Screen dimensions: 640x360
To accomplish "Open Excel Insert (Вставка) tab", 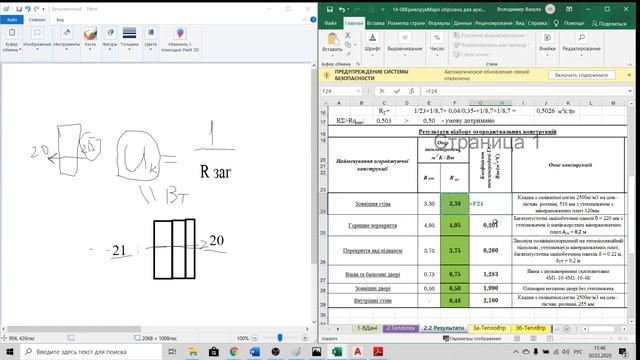I will 375,23.
